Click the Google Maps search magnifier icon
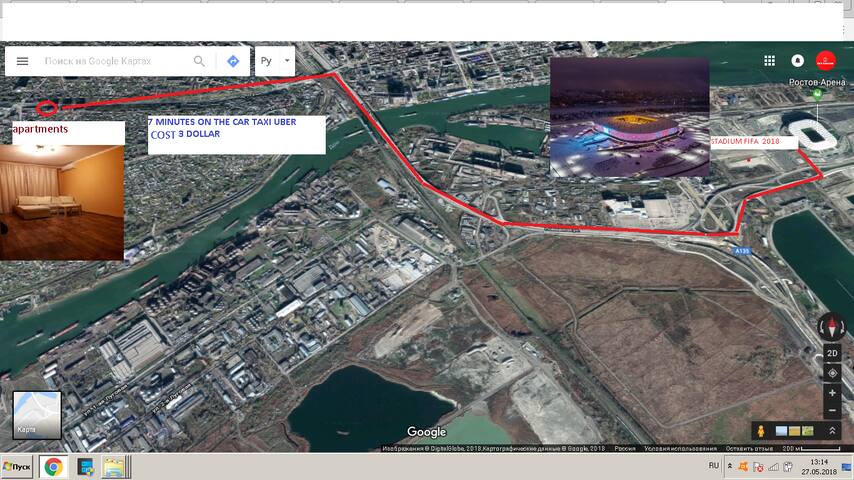This screenshot has width=854, height=480. click(x=199, y=61)
